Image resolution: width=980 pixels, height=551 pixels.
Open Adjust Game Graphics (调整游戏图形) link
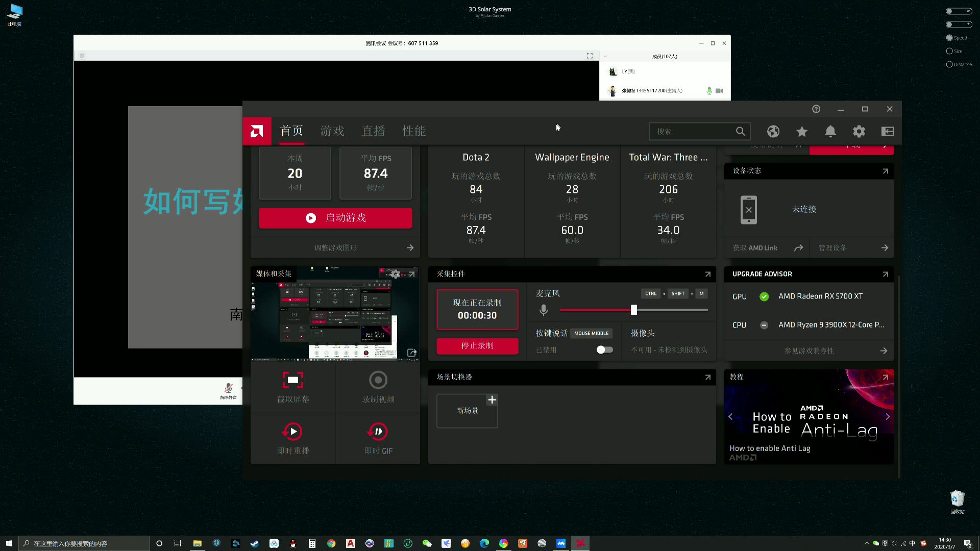(335, 248)
